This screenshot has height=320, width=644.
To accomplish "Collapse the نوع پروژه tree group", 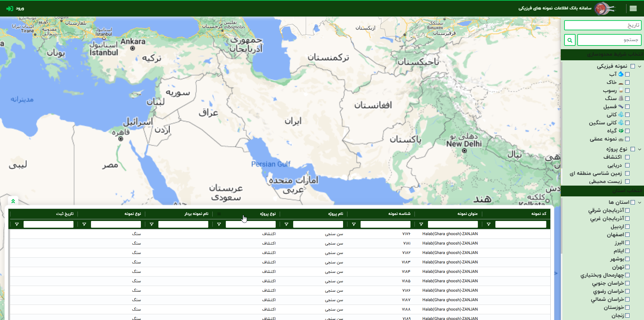I will coord(639,149).
